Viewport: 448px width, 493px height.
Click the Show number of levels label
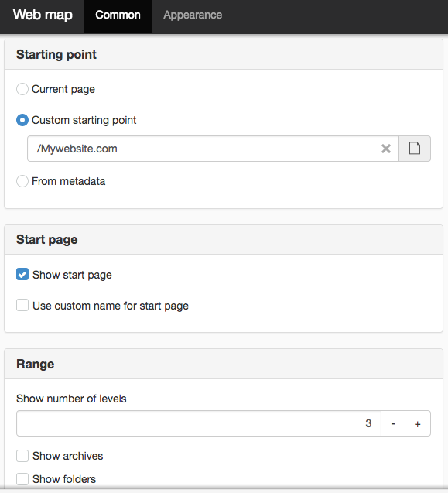(71, 399)
